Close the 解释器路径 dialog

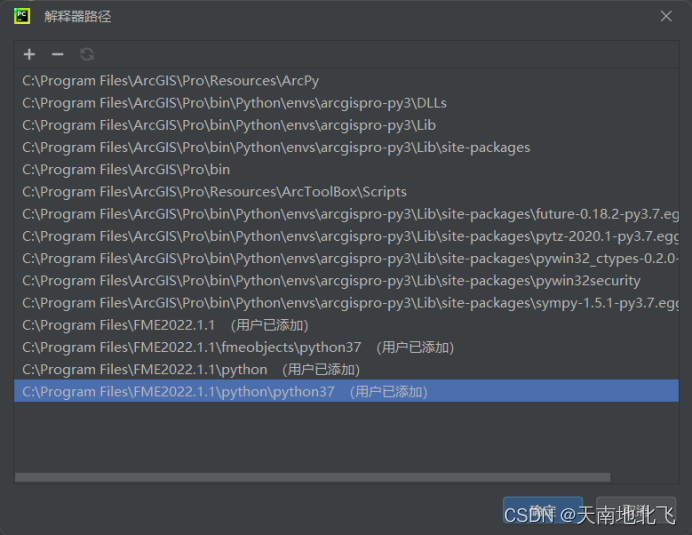[x=666, y=16]
